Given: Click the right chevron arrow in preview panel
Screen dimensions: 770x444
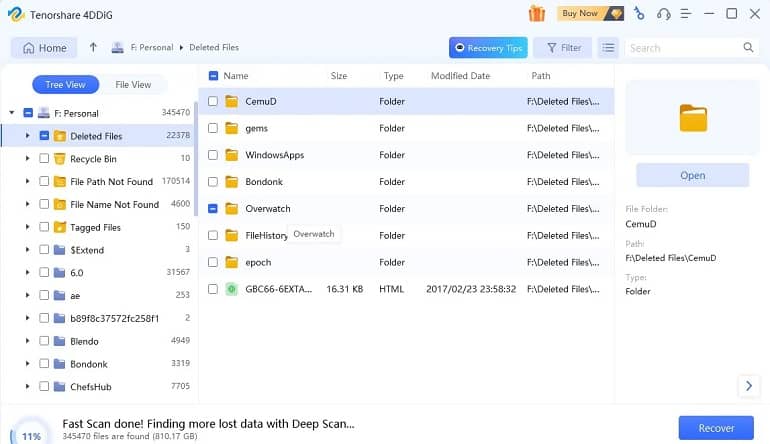Looking at the screenshot, I should click(x=748, y=386).
